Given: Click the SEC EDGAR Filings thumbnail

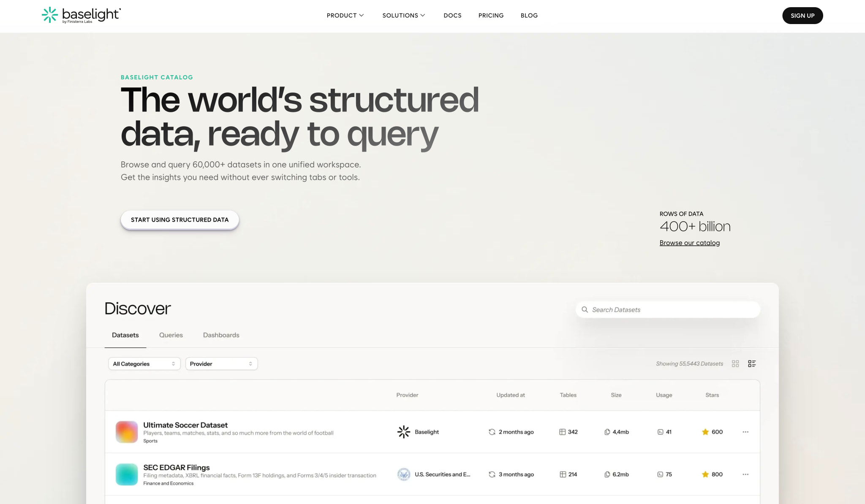Looking at the screenshot, I should pyautogui.click(x=127, y=474).
